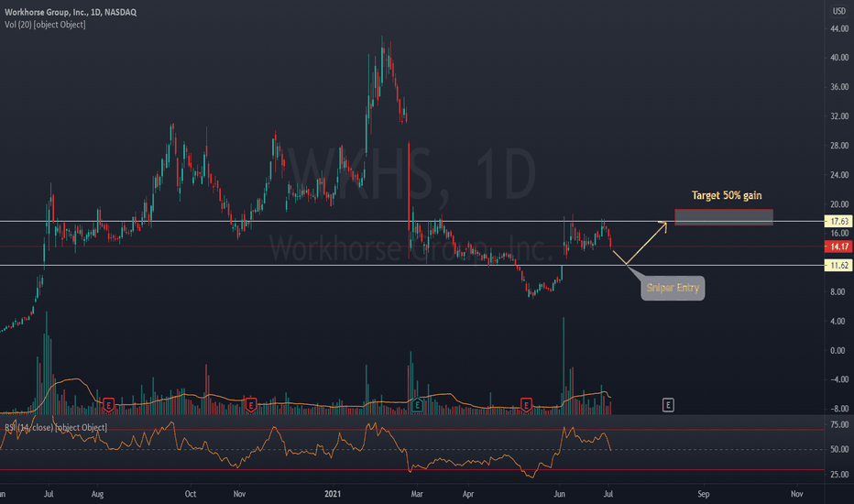Select the target zone rectangle drawing
This screenshot has height=504, width=854.
click(x=724, y=217)
